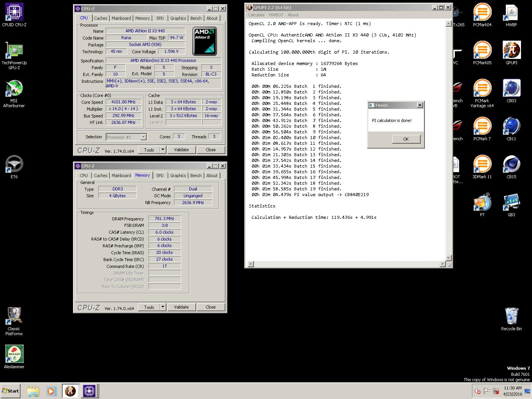Open the Classic Platforms desktop icon
The width and height of the screenshot is (532, 399).
point(14,321)
